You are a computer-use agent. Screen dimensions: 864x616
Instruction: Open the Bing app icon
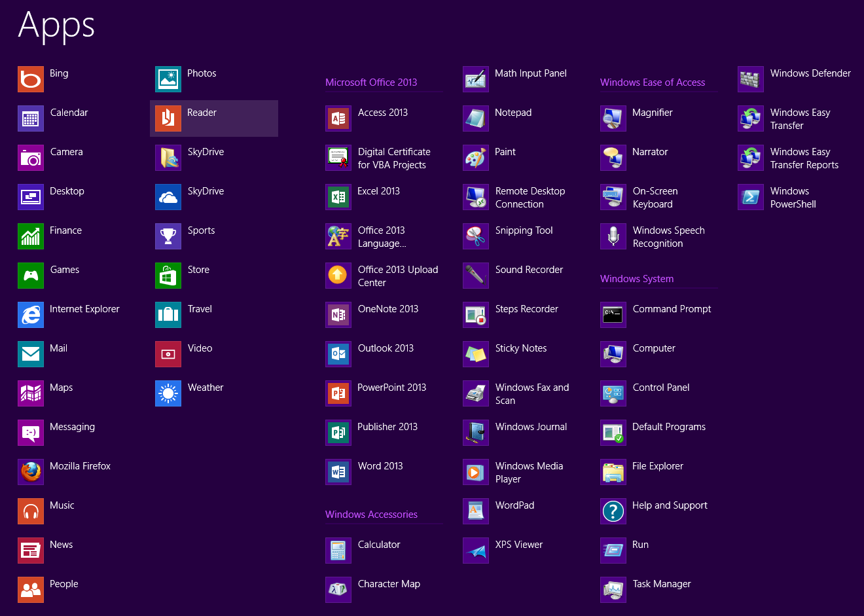[x=31, y=79]
